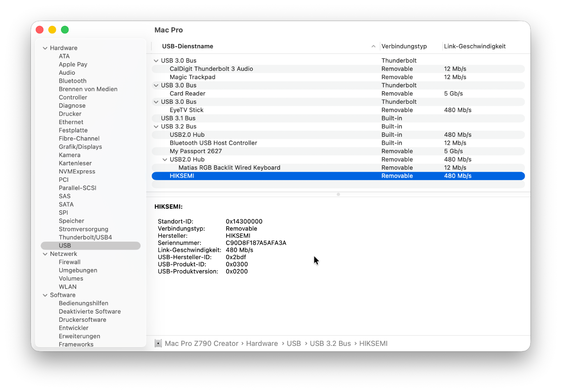This screenshot has height=392, width=561.
Task: Click USB 3.2 Bus in path bar
Action: [x=330, y=343]
